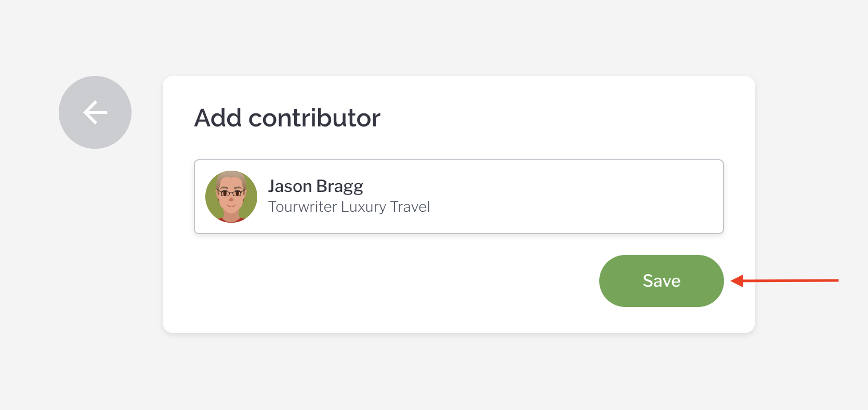Click the Tourwriter Luxury Travel company label

[349, 207]
